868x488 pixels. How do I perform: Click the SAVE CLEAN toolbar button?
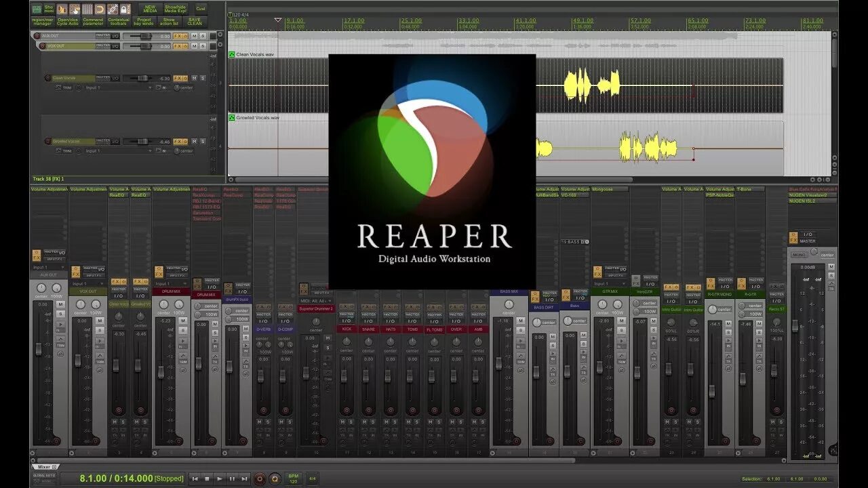point(195,22)
